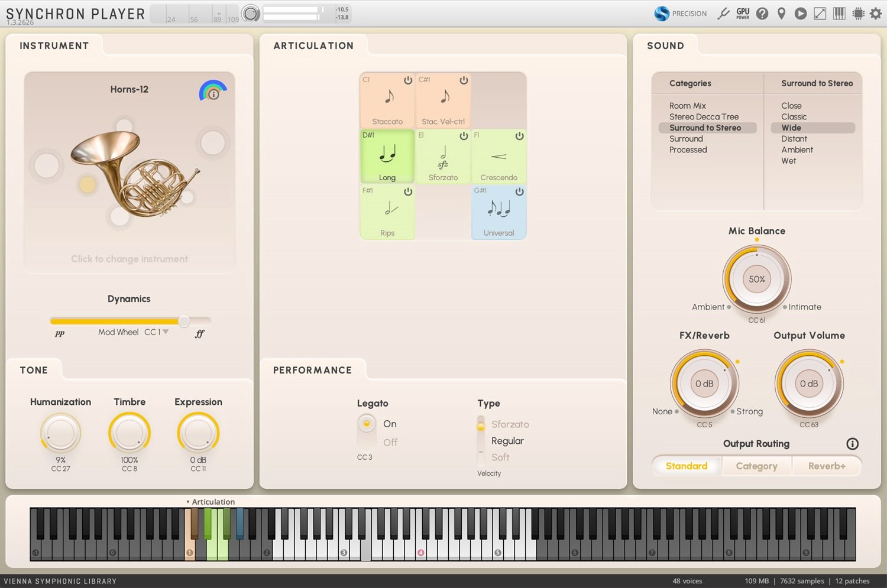Disable the Staccato articulation power toggle
887x588 pixels.
pyautogui.click(x=408, y=80)
